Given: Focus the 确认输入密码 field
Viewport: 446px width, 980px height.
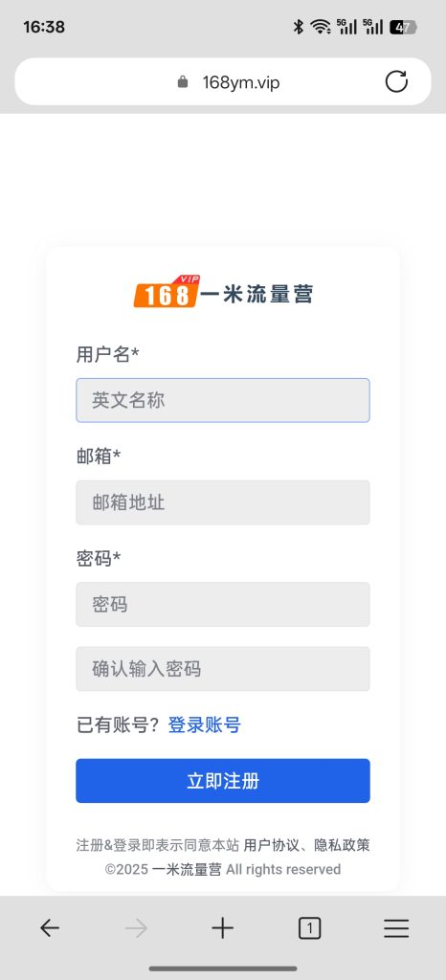Looking at the screenshot, I should 223,669.
